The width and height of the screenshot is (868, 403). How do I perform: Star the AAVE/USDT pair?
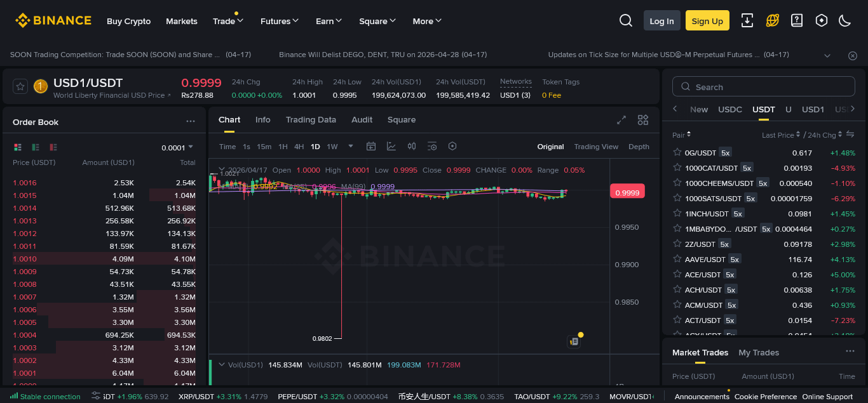677,259
